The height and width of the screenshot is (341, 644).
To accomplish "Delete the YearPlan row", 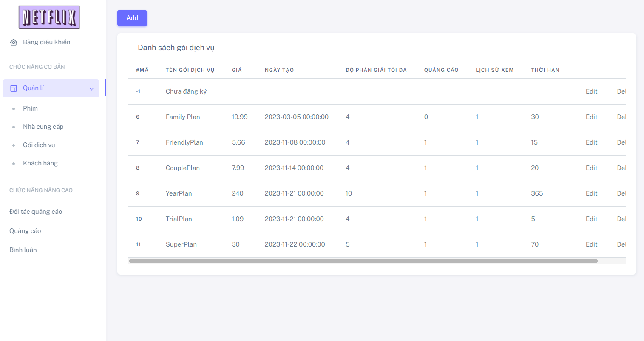I will 621,193.
